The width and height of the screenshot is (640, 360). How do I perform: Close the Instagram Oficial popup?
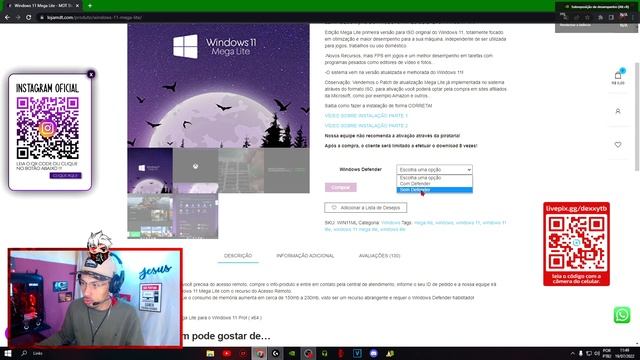[91, 74]
